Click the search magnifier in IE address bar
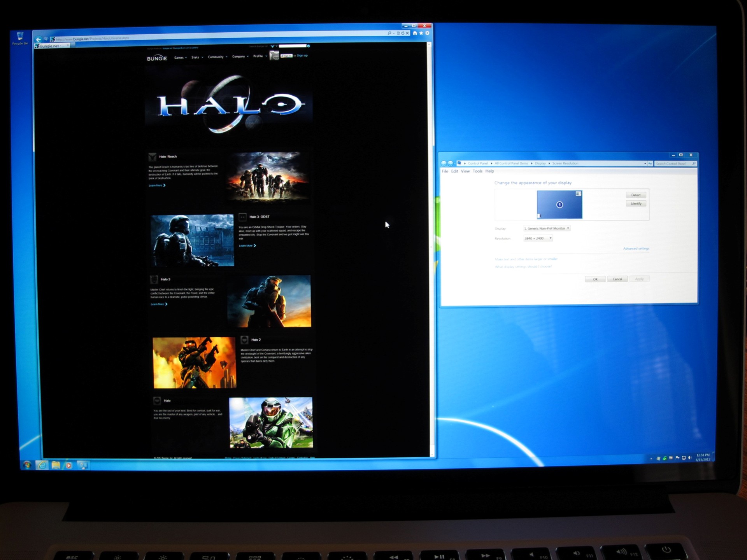This screenshot has height=560, width=747. point(389,33)
